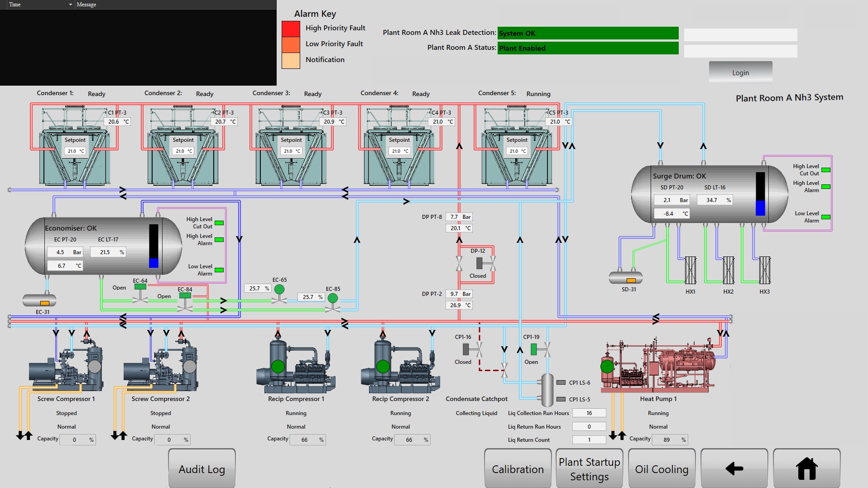The image size is (868, 488).
Task: Open the Time column dropdown
Action: coord(70,4)
